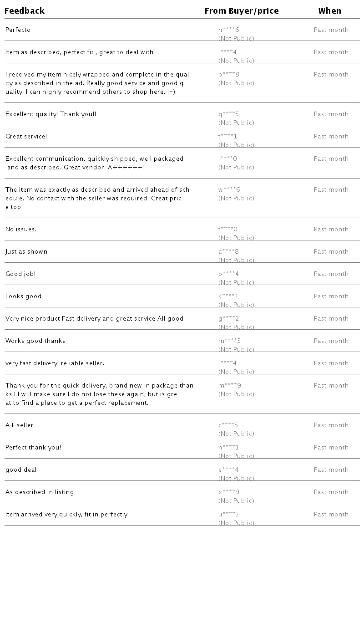Click the 'good deal' feedback text

pyautogui.click(x=21, y=470)
